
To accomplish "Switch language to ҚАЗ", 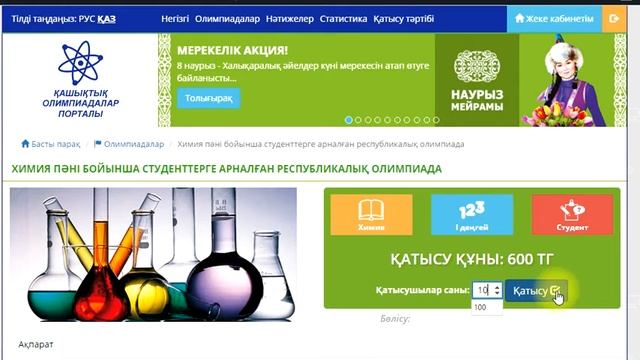I will coord(107,19).
